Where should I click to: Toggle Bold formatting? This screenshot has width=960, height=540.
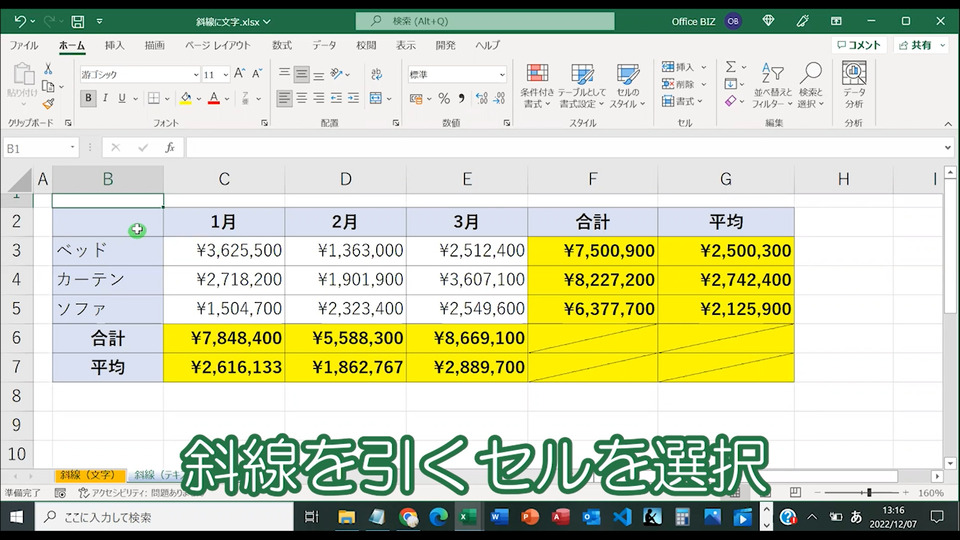pos(88,98)
